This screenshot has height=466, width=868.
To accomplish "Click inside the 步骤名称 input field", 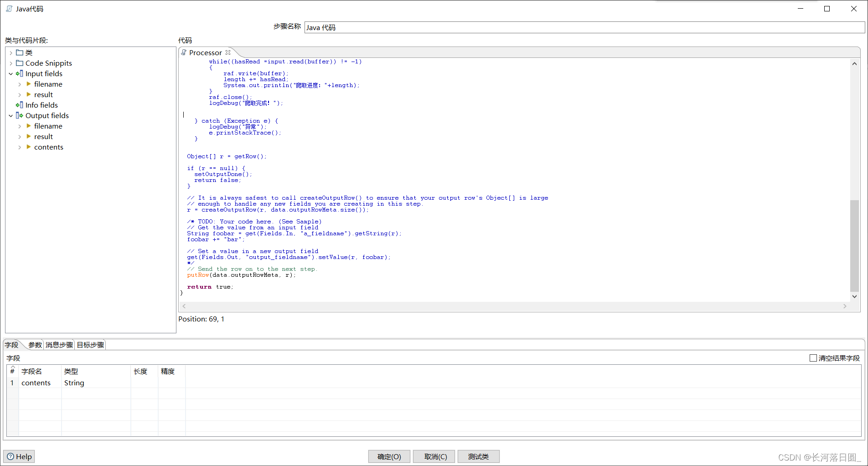I will [x=410, y=27].
